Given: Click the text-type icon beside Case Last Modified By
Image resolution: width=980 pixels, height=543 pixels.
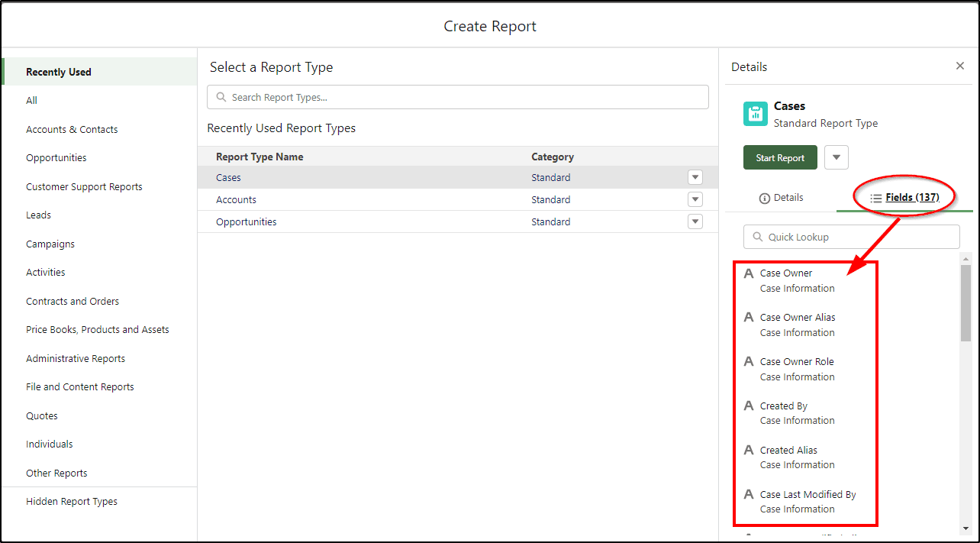Looking at the screenshot, I should [749, 494].
